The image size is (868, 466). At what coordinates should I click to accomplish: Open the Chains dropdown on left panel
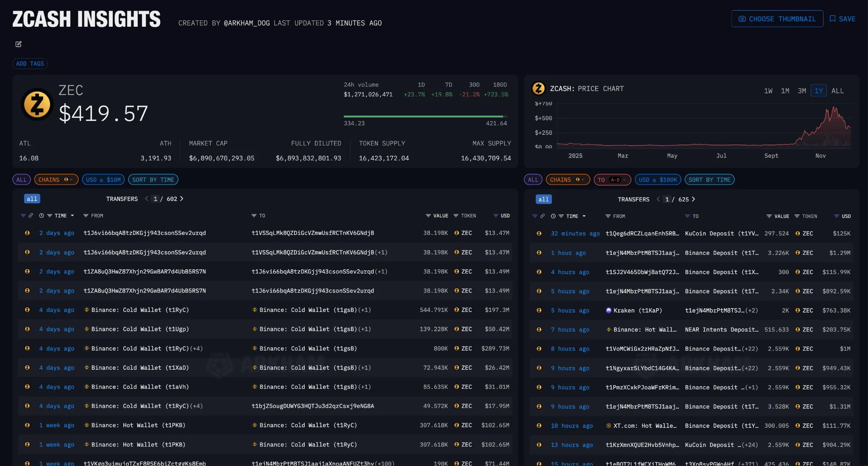[x=56, y=180]
